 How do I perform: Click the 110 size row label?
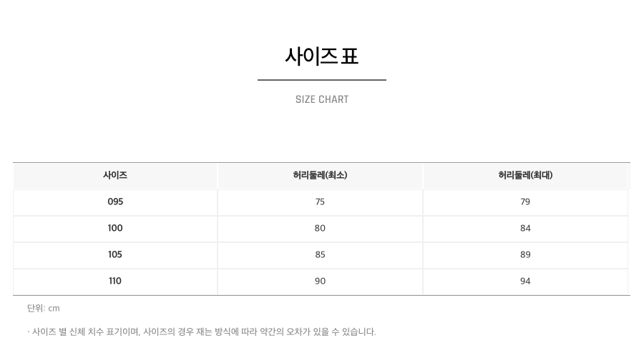[115, 281]
